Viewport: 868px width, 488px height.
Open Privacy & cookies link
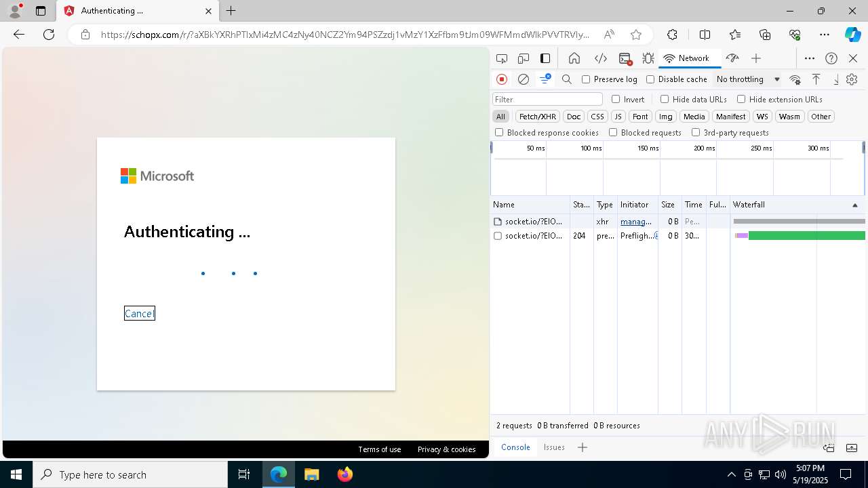pyautogui.click(x=446, y=449)
